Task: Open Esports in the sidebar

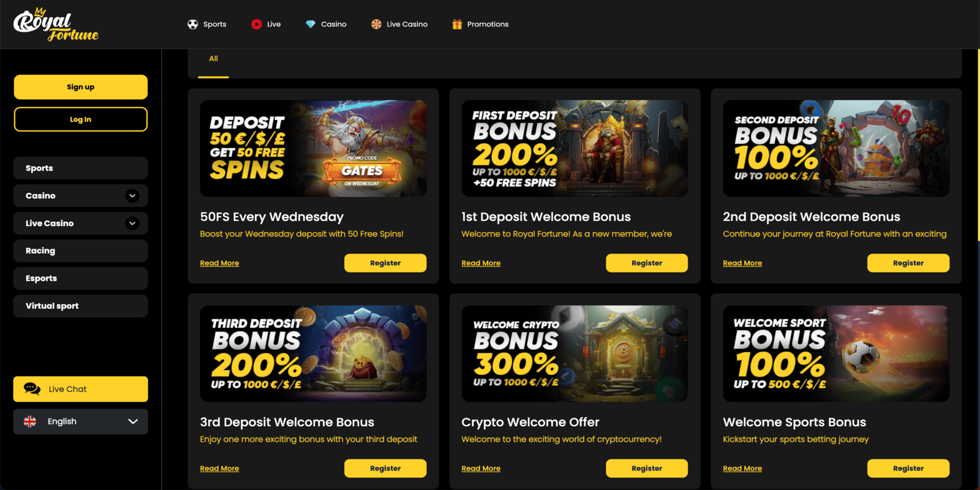Action: tap(81, 279)
